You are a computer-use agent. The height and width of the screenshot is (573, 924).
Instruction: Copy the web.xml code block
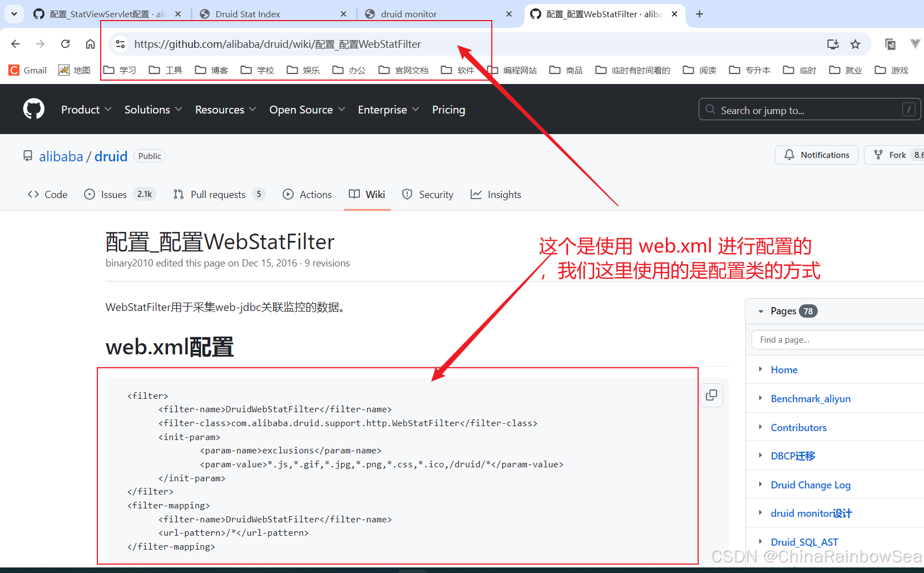click(711, 395)
